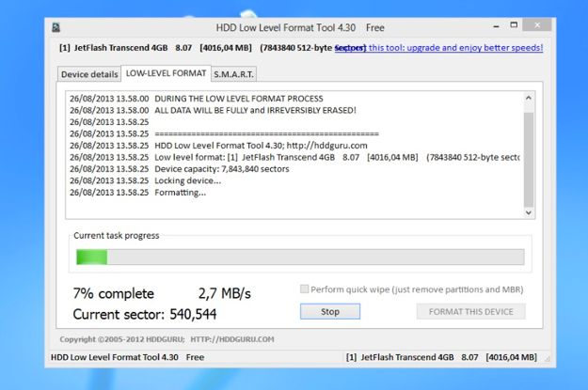Click the log scrollbar up arrow
The image size is (588, 390).
(x=529, y=98)
